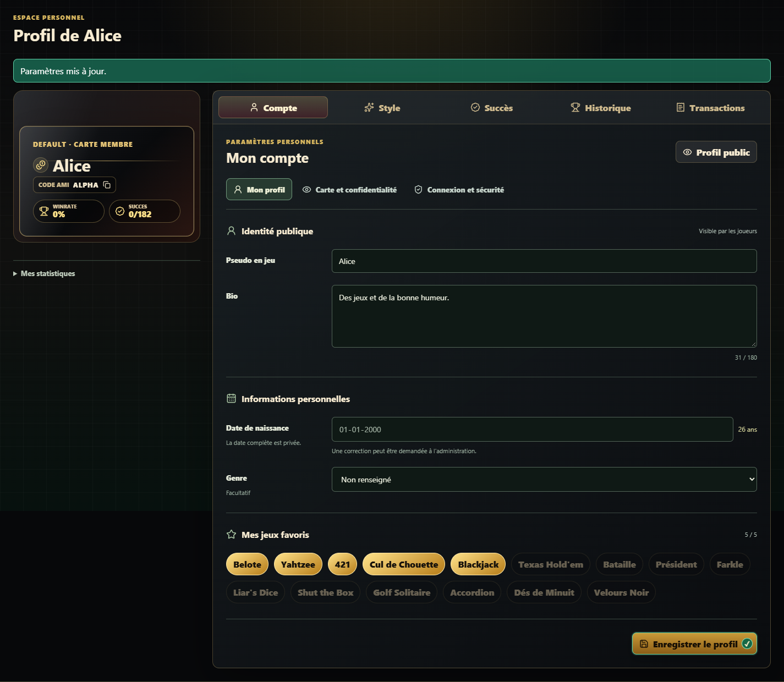Screen dimensions: 784x682
Task: Click the shield icon of Connexion et sécurité
Action: [x=418, y=189]
